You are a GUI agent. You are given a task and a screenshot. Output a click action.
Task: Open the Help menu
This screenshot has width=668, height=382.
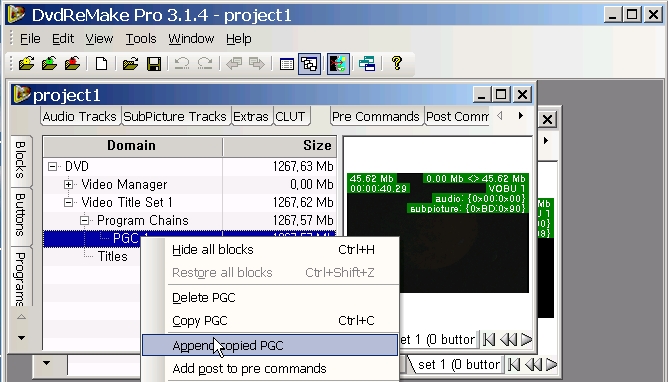(239, 39)
